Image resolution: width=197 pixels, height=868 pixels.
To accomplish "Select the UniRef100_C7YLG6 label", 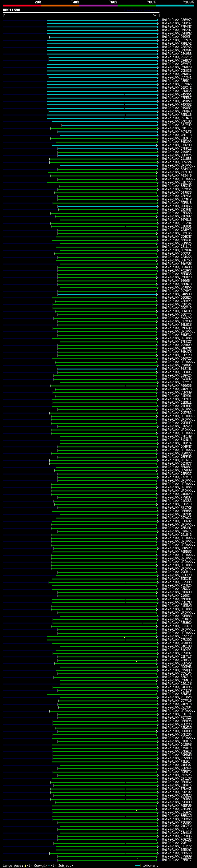I will click(177, 233).
